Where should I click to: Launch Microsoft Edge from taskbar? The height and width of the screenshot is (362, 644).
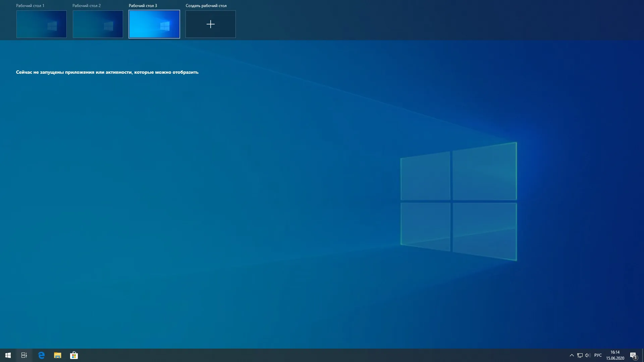42,355
